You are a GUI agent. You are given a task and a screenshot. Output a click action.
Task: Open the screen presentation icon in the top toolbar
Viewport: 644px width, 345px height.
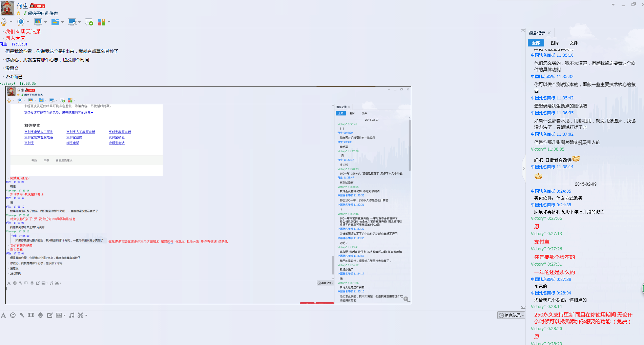click(38, 22)
